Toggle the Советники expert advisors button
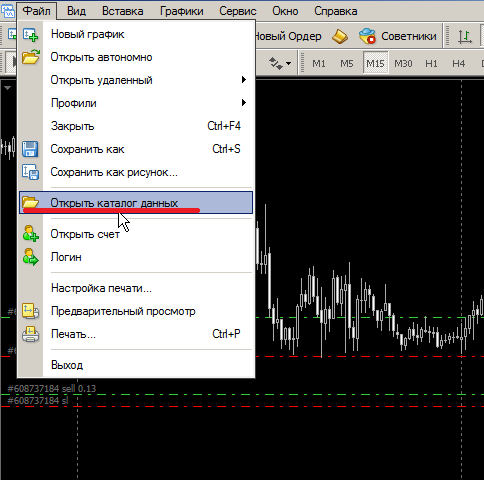This screenshot has height=480, width=484. click(397, 36)
